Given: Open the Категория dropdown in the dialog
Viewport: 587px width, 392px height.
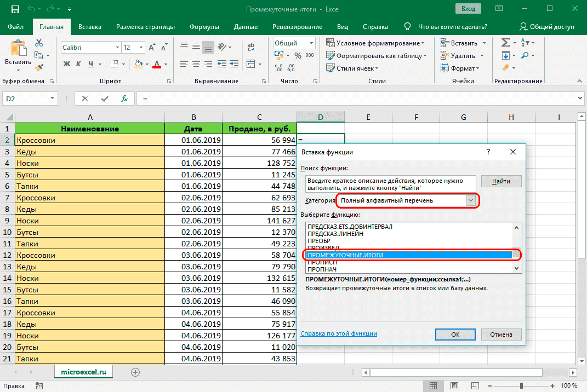Looking at the screenshot, I should pyautogui.click(x=470, y=200).
